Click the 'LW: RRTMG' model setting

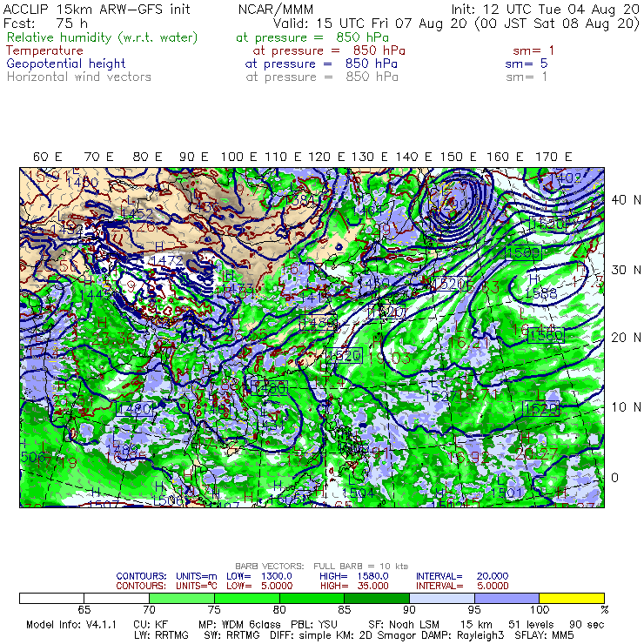tap(161, 635)
